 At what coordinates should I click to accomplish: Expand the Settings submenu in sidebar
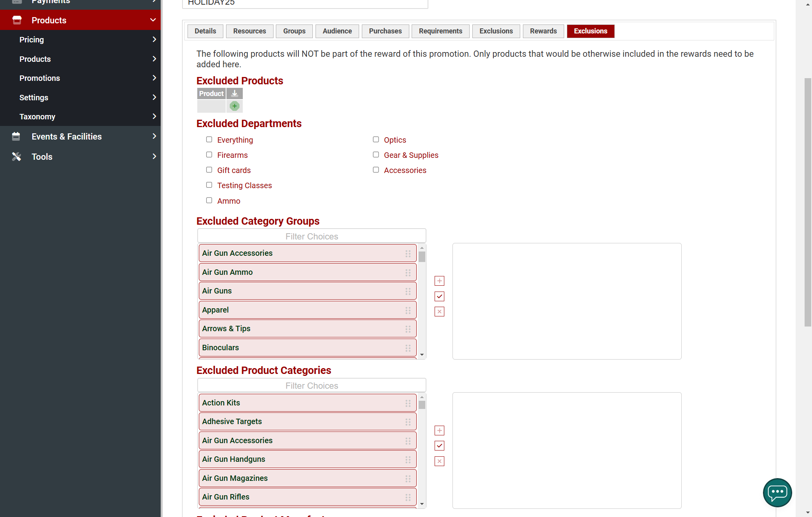(x=154, y=98)
